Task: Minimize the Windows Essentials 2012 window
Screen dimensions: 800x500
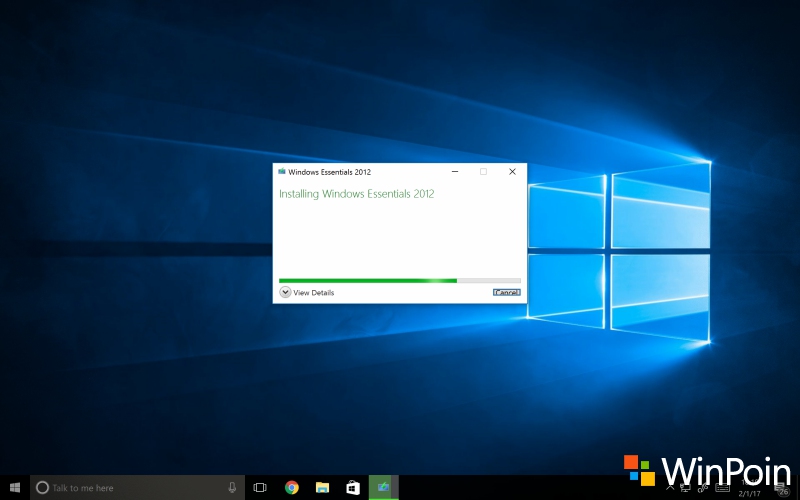Action: pyautogui.click(x=455, y=171)
